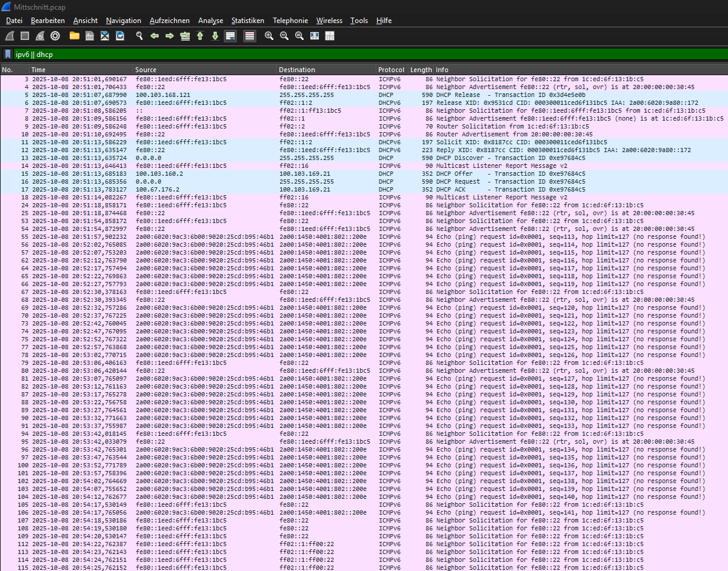Image resolution: width=728 pixels, height=571 pixels.
Task: Open the Bearbeiten menu
Action: (x=48, y=21)
